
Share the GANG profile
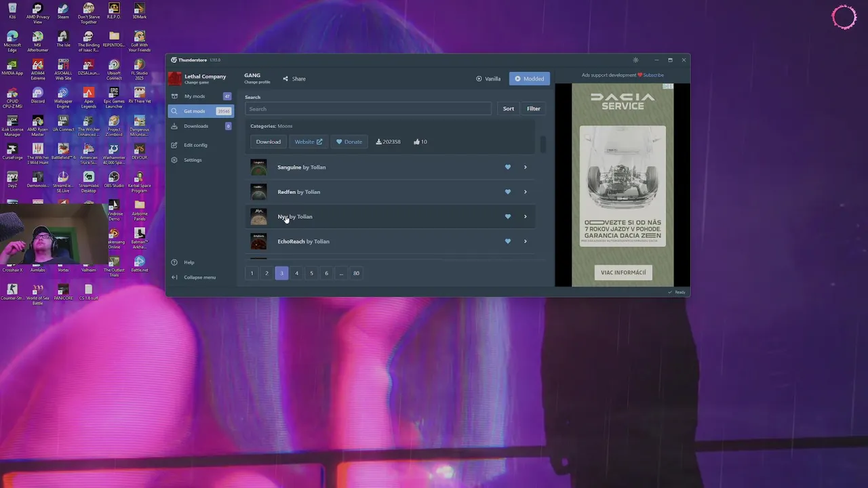tap(294, 79)
